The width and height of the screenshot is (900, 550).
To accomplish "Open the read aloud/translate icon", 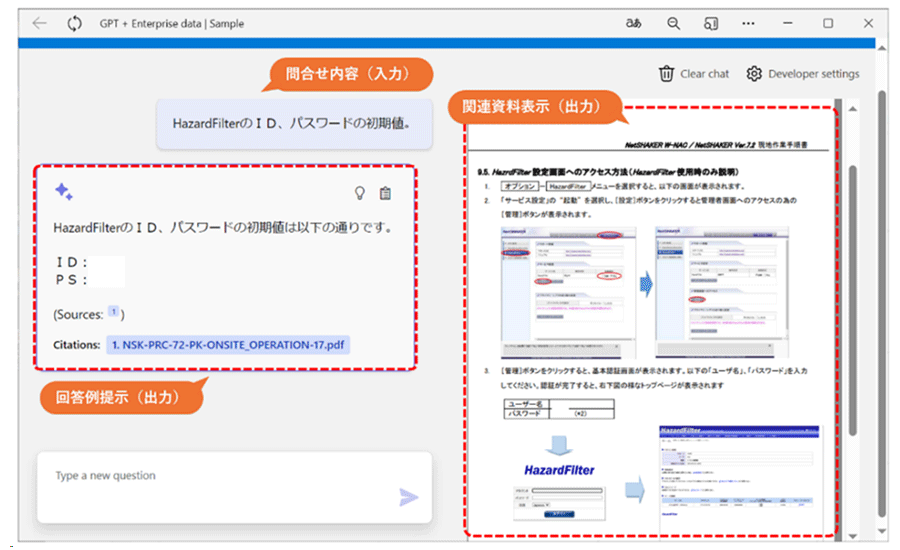I will coord(633,24).
